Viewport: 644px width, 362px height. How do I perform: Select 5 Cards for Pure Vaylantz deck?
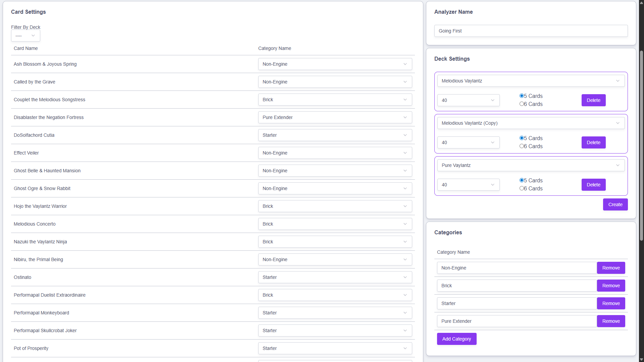coord(522,180)
